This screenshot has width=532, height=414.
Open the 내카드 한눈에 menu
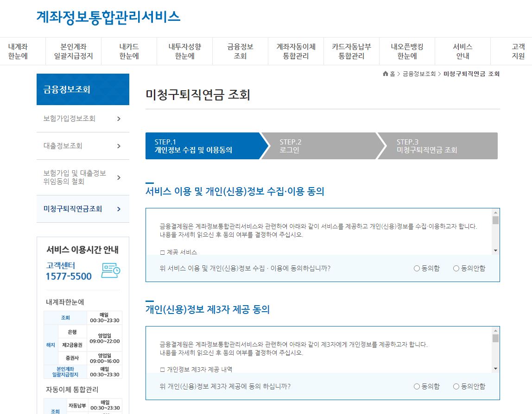tap(128, 50)
